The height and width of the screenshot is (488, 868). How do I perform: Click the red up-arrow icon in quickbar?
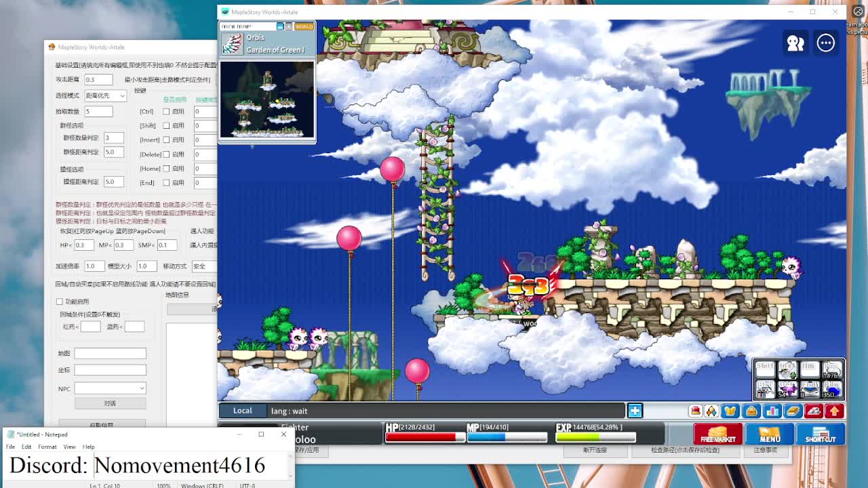(834, 411)
